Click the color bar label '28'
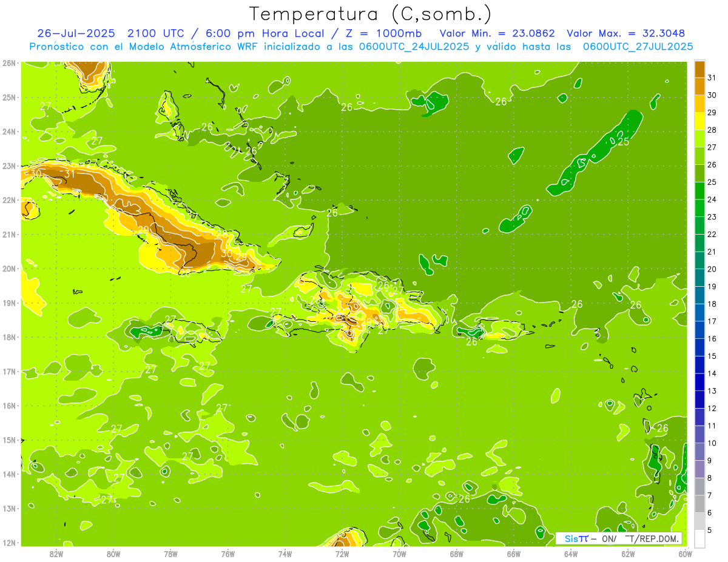The height and width of the screenshot is (562, 728). pos(712,130)
